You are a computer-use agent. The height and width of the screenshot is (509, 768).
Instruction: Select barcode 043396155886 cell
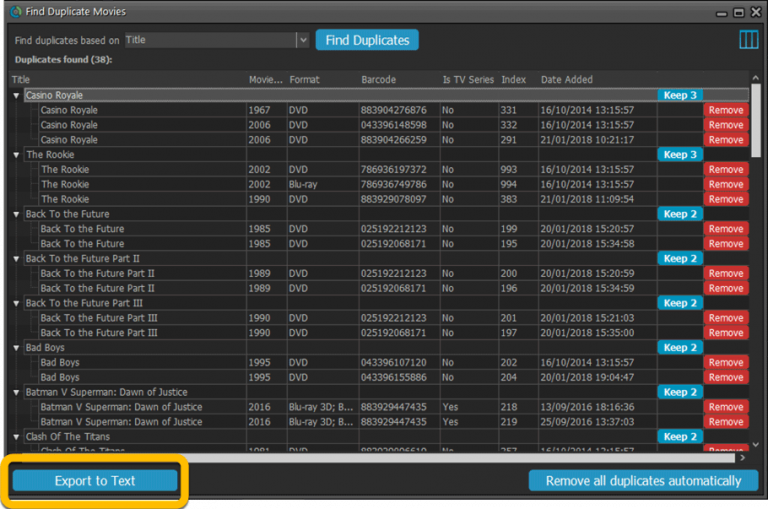[399, 377]
